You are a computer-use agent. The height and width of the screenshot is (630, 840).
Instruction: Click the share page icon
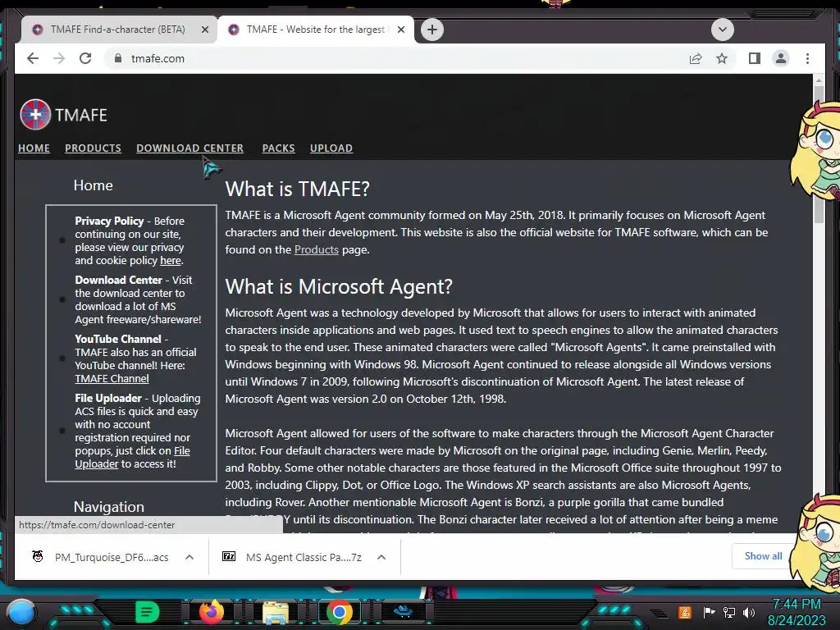tap(696, 58)
